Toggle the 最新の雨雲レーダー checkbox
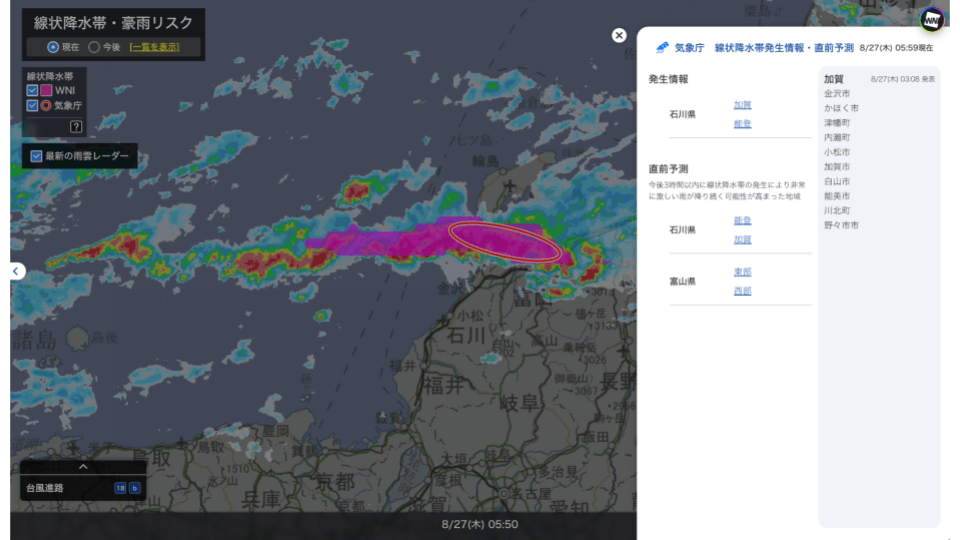The height and width of the screenshot is (540, 960). tap(36, 156)
